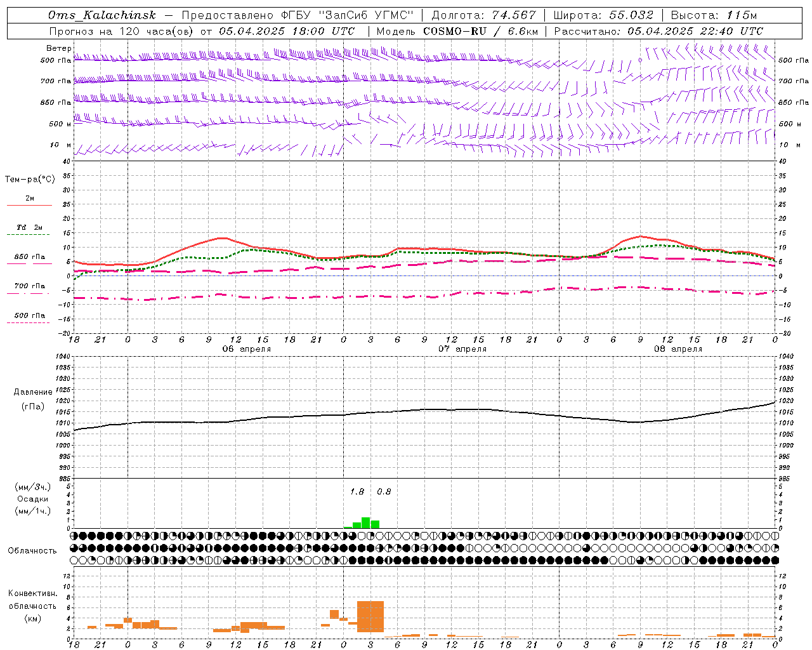The width and height of the screenshot is (812, 650).
Task: Click the 1.8 precipitation amount value
Action: click(x=357, y=492)
